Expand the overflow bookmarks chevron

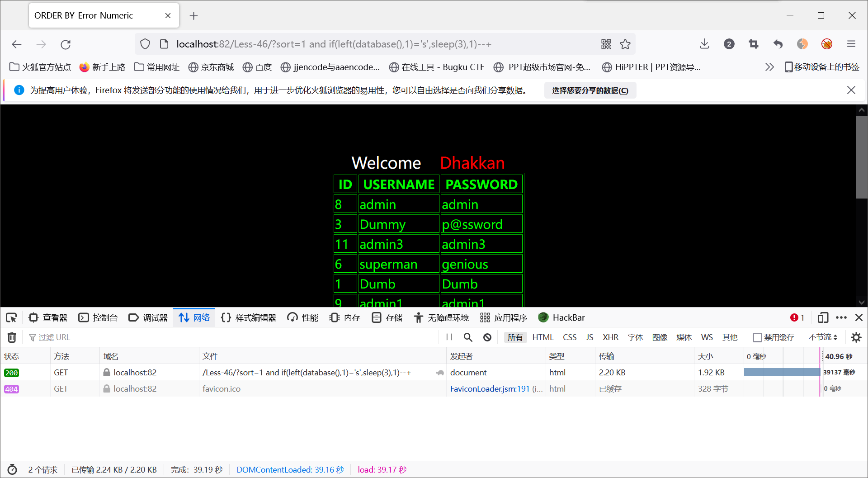pyautogui.click(x=769, y=66)
